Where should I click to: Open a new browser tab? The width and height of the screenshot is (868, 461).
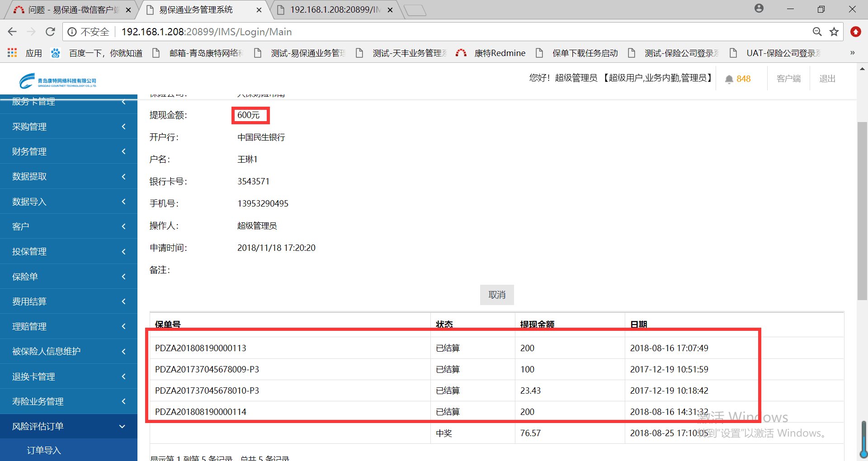(x=415, y=10)
